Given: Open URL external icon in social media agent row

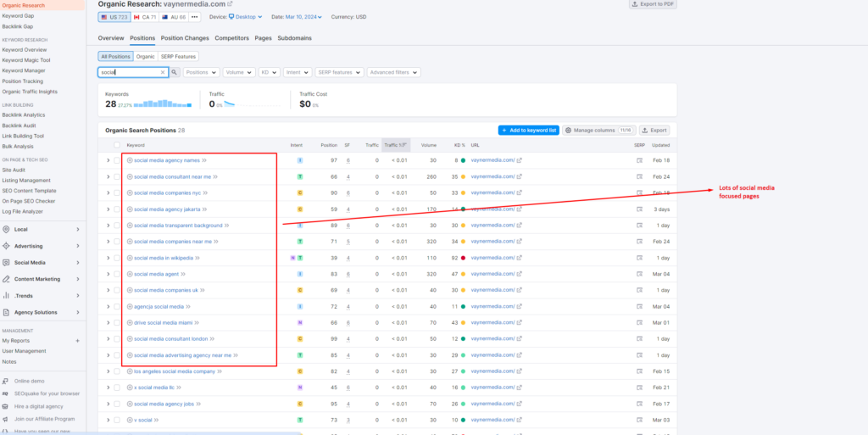Looking at the screenshot, I should click(x=520, y=274).
